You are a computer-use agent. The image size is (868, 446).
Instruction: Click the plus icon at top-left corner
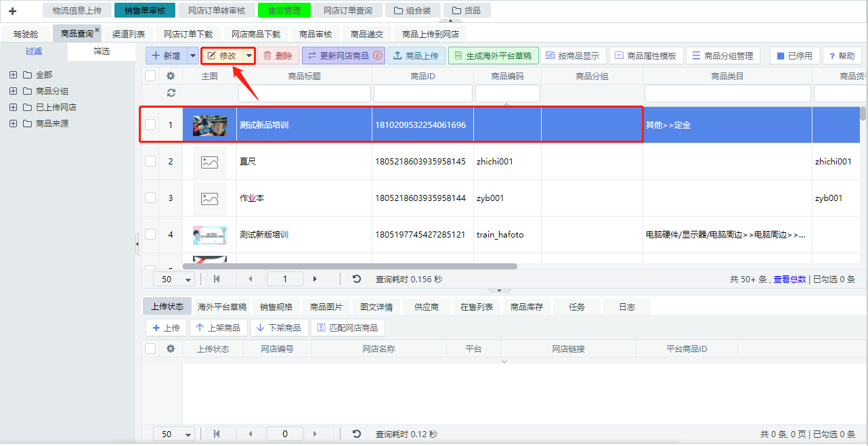[12, 11]
